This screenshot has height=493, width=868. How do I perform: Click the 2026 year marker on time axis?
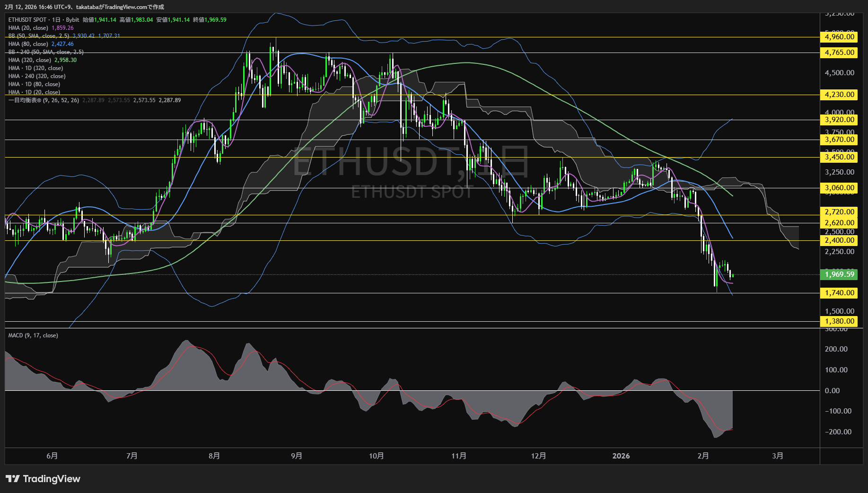(621, 456)
